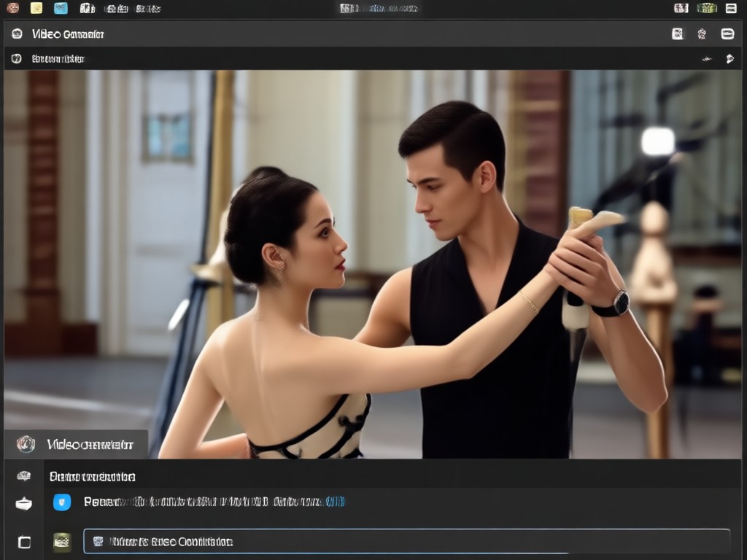The width and height of the screenshot is (747, 560).
Task: Focus the prompt input field at the bottom
Action: [x=407, y=542]
